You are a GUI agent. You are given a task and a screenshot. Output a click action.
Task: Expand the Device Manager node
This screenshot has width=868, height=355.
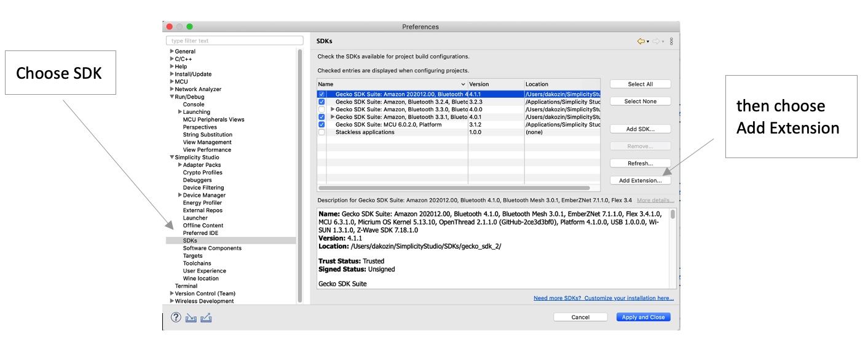pos(180,195)
